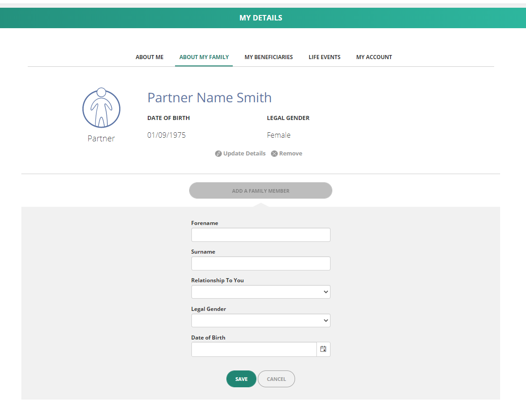Click the Update Details link
Screen dimensions: 526x420
click(244, 153)
